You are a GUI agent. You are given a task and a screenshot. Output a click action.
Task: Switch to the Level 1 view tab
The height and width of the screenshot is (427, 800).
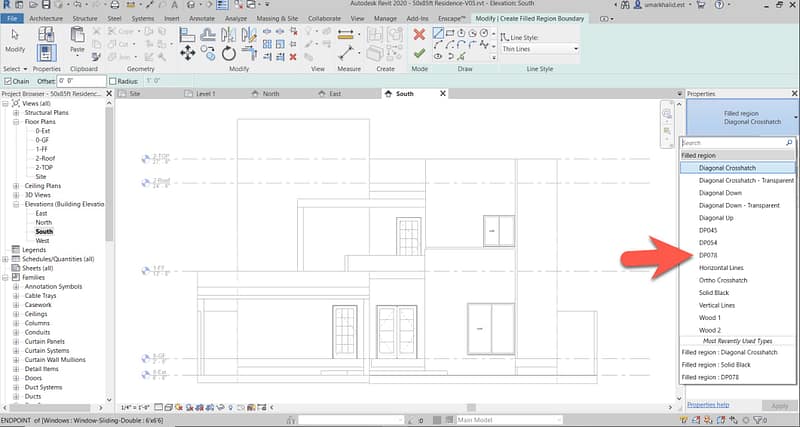pos(205,94)
